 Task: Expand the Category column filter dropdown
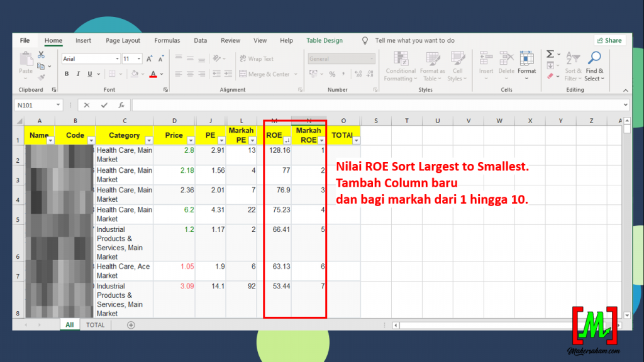click(x=148, y=140)
